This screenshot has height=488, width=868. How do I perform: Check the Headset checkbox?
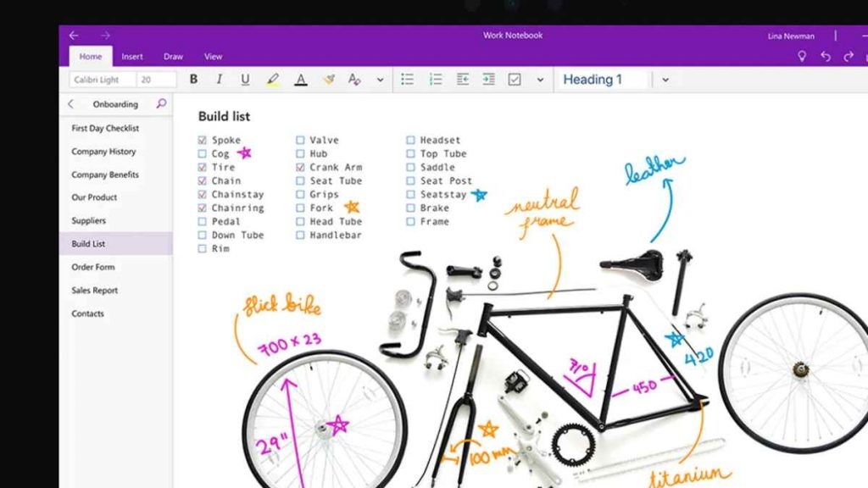pos(410,140)
